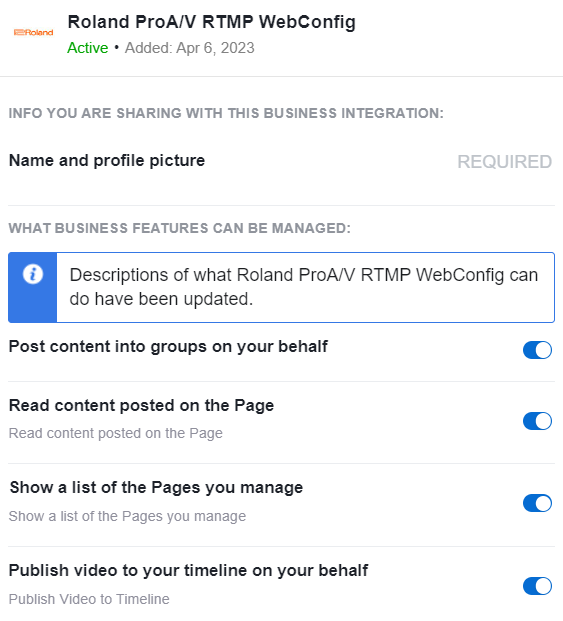563x621 pixels.
Task: Select the Name and profile picture row
Action: (x=282, y=161)
